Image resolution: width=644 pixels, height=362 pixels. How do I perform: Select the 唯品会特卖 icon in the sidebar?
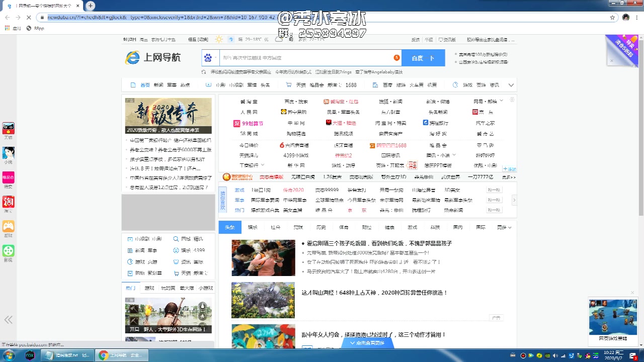(x=8, y=175)
